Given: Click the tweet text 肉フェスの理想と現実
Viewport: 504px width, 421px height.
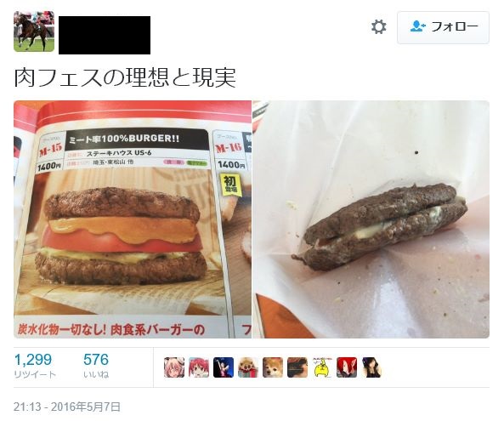Looking at the screenshot, I should 125,77.
